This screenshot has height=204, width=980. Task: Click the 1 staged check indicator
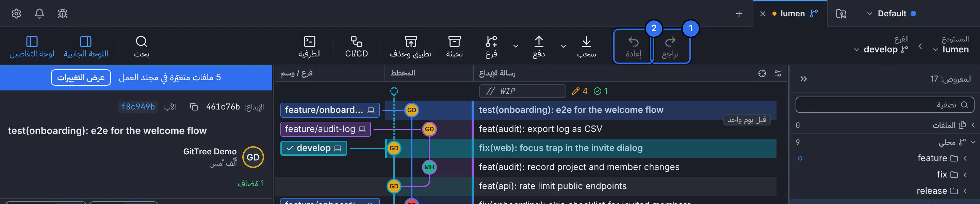click(601, 91)
